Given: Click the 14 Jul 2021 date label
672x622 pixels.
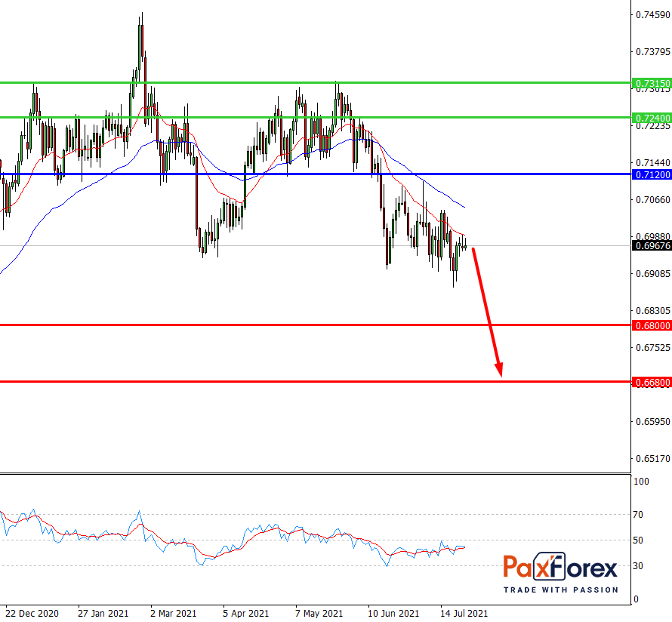Looking at the screenshot, I should click(464, 613).
